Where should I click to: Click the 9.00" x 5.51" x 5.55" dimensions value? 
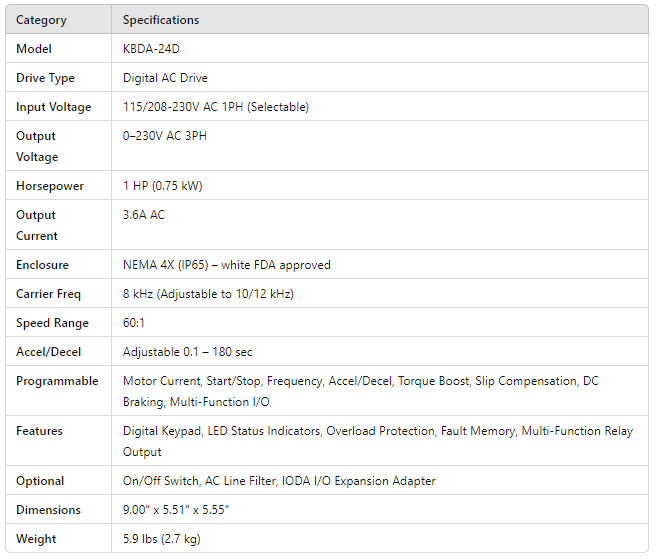point(178,510)
